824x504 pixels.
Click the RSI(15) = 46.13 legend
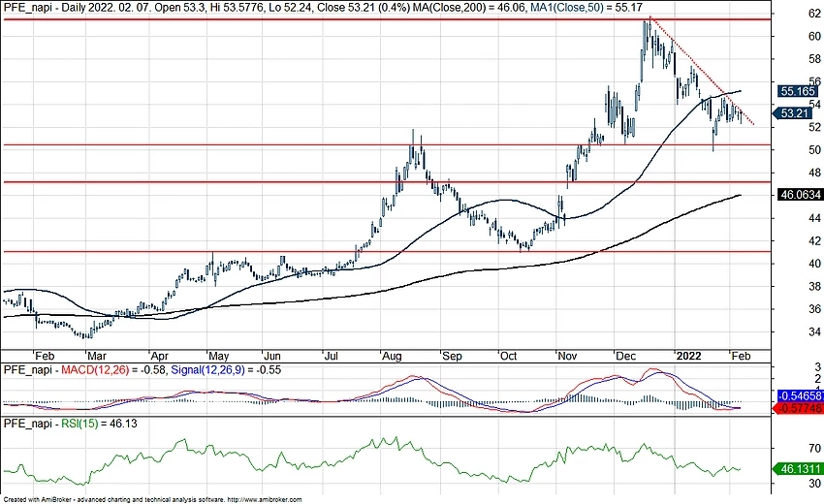tap(99, 423)
